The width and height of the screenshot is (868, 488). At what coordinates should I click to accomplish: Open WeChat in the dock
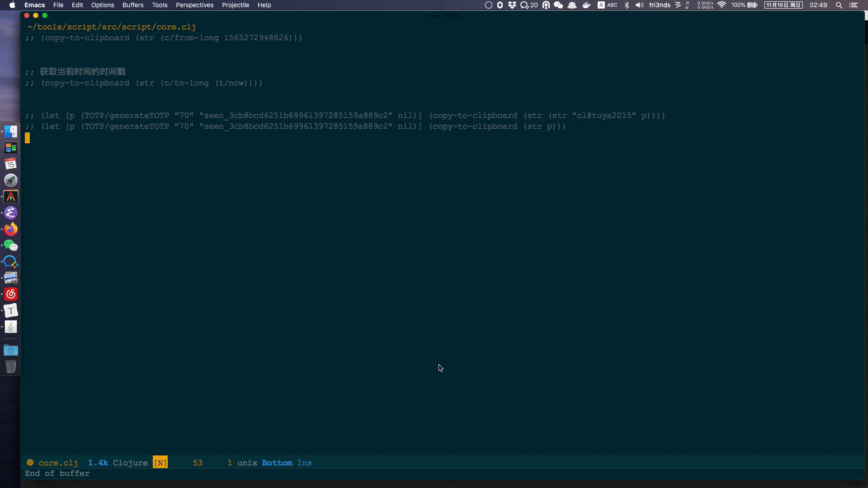click(11, 245)
